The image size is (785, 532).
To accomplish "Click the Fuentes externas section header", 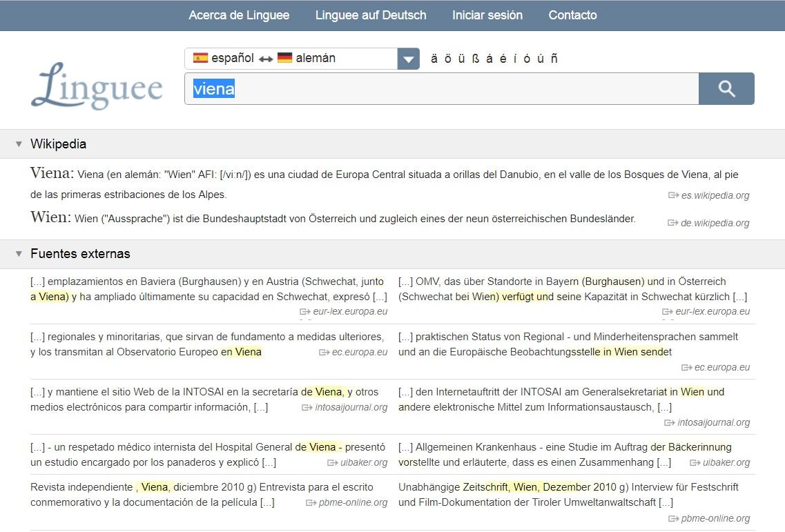I will [x=392, y=254].
